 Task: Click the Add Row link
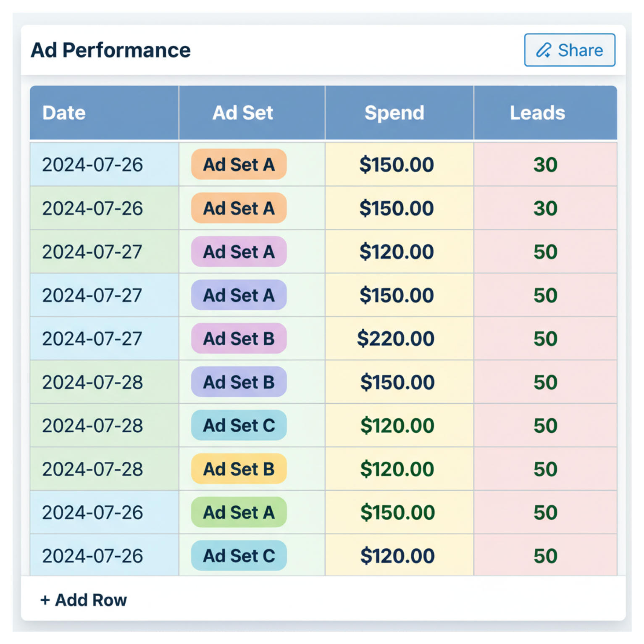[83, 600]
